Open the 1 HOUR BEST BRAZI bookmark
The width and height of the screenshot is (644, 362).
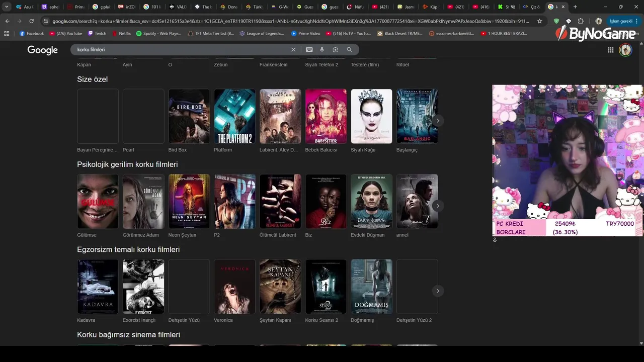(504, 33)
